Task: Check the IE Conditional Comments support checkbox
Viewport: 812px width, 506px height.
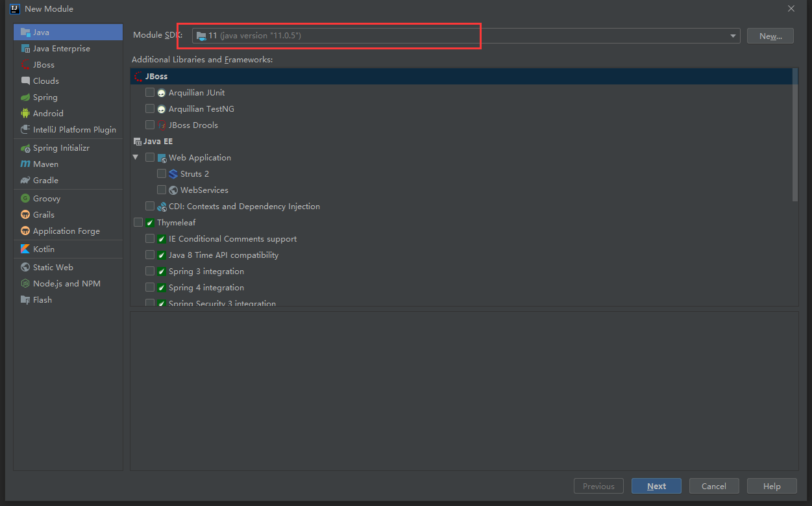Action: (x=150, y=238)
